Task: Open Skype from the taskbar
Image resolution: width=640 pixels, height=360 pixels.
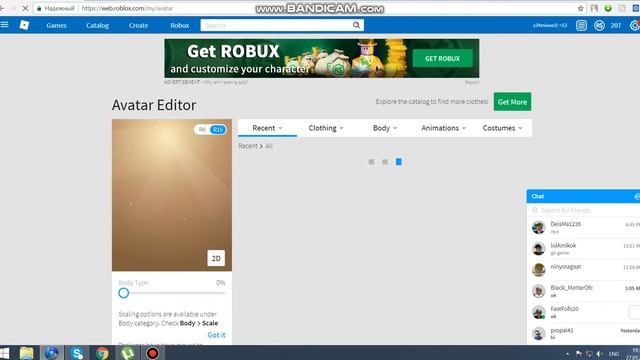Action: pos(77,353)
